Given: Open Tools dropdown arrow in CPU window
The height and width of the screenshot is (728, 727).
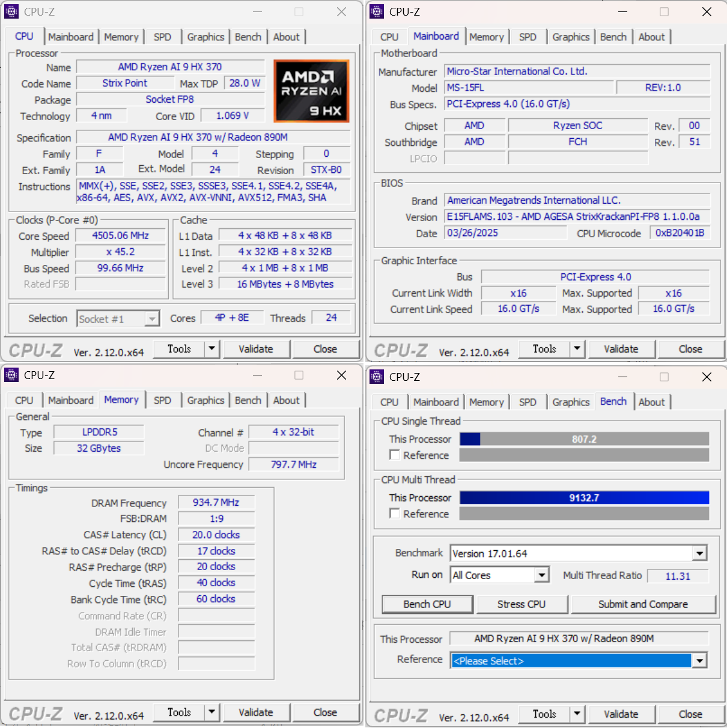Looking at the screenshot, I should [x=211, y=348].
